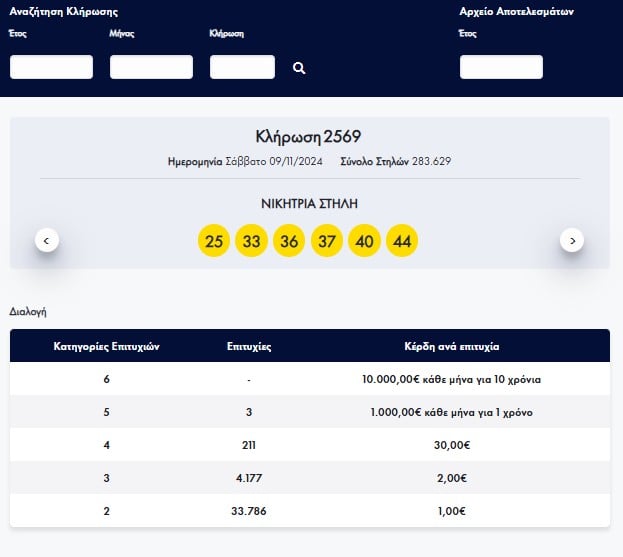
Task: Click the Επιτυχίες column header
Action: [x=249, y=346]
